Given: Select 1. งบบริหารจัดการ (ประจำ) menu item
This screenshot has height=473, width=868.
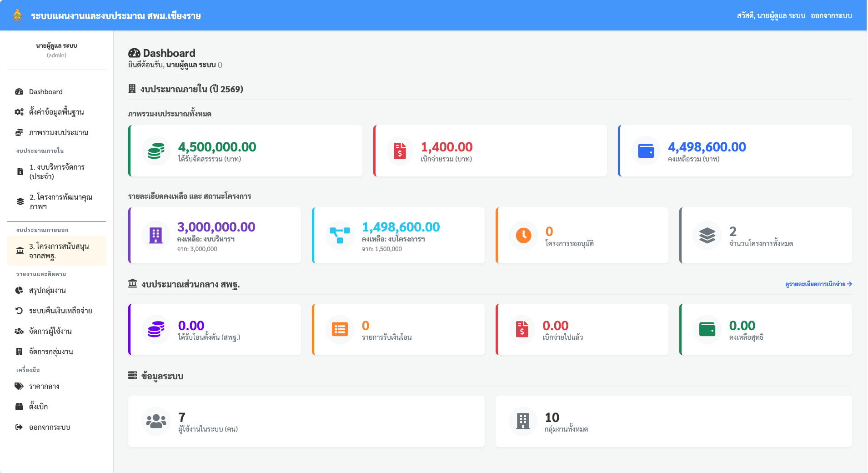Looking at the screenshot, I should (x=56, y=172).
